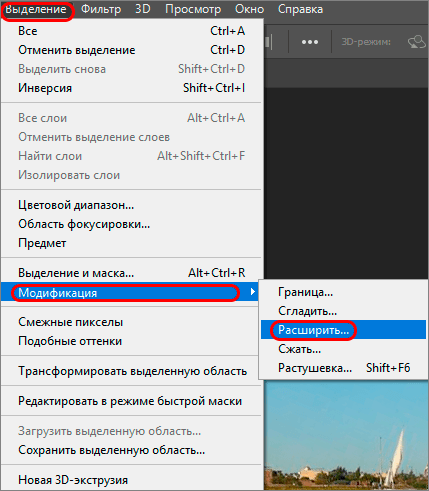
Task: Open the 3D menu
Action: tap(143, 9)
